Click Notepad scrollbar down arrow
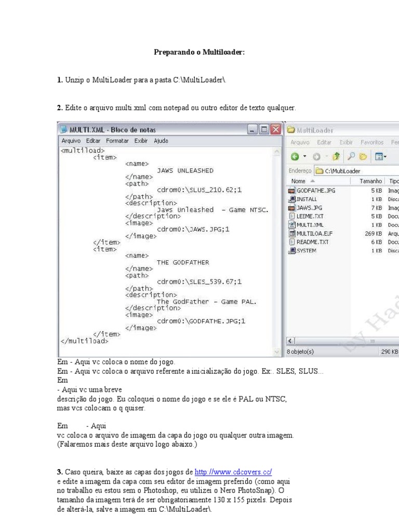Screen dimensions: 399x532 click(x=277, y=352)
